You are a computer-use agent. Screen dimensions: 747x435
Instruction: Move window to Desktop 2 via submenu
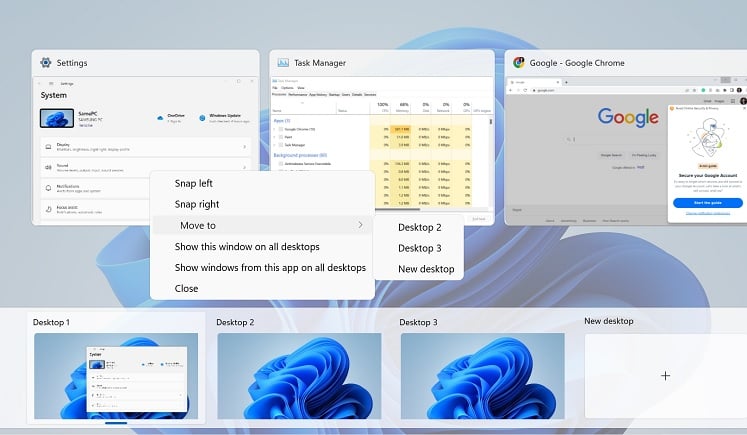(x=420, y=227)
